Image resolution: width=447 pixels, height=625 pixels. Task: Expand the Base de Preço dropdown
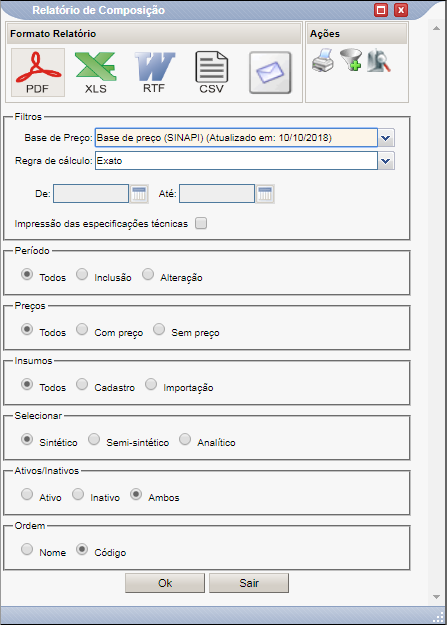click(386, 138)
